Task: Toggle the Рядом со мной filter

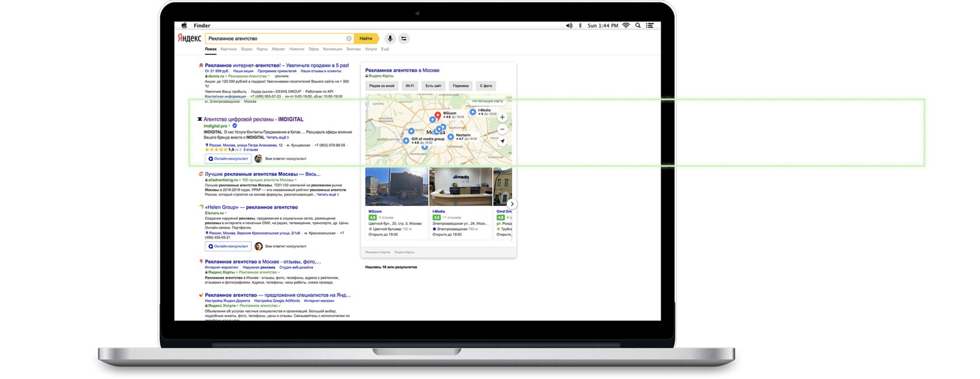Action: (x=382, y=86)
